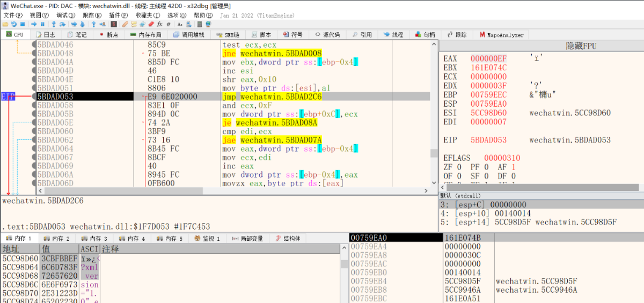Run to user code icon
This screenshot has width=644, height=303.
click(103, 24)
